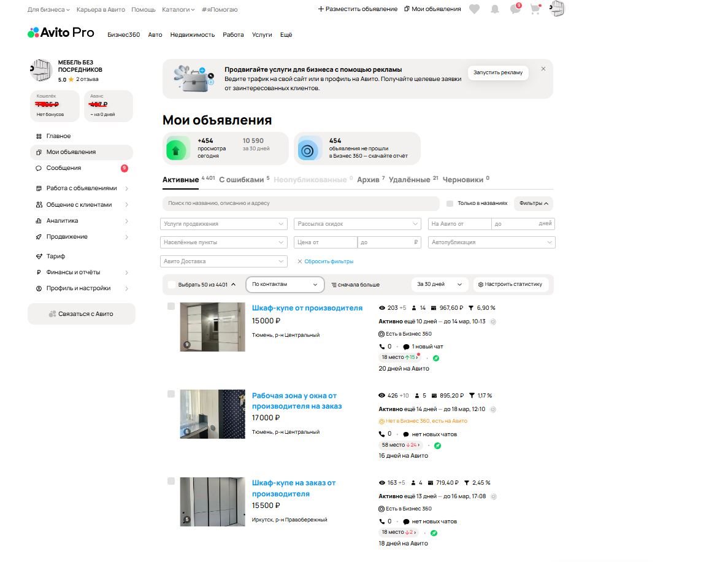Collapse the Фильтры button
This screenshot has width=728, height=562.
pyautogui.click(x=534, y=204)
